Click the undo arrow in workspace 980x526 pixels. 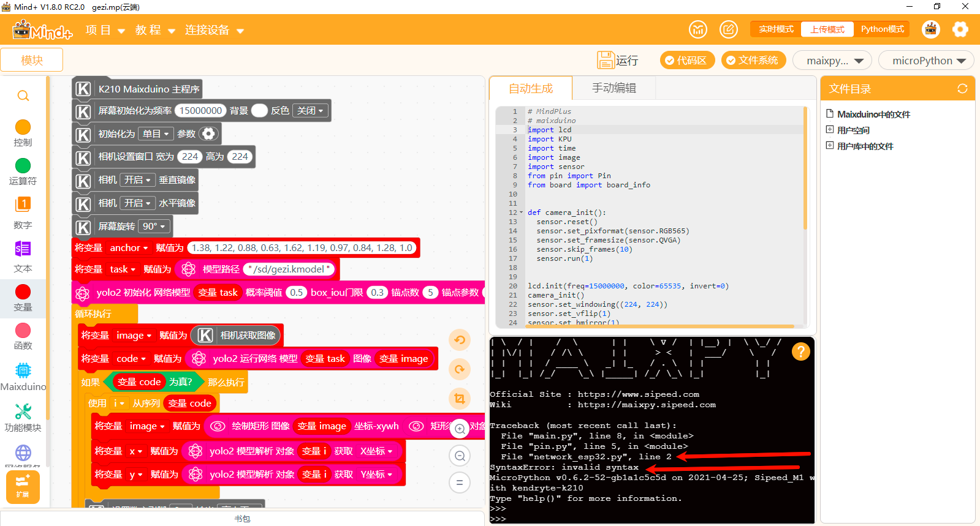[460, 340]
